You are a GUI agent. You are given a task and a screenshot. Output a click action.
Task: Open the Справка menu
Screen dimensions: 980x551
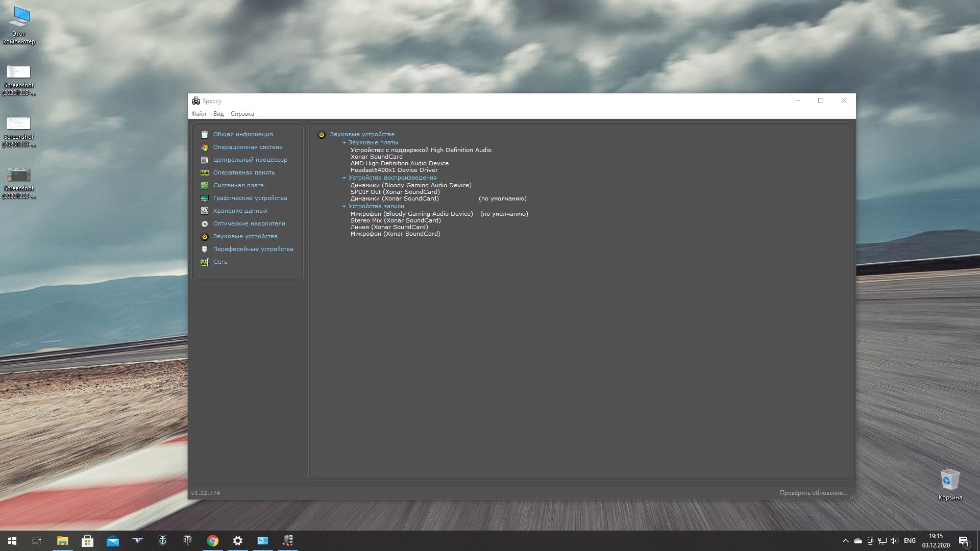click(242, 114)
